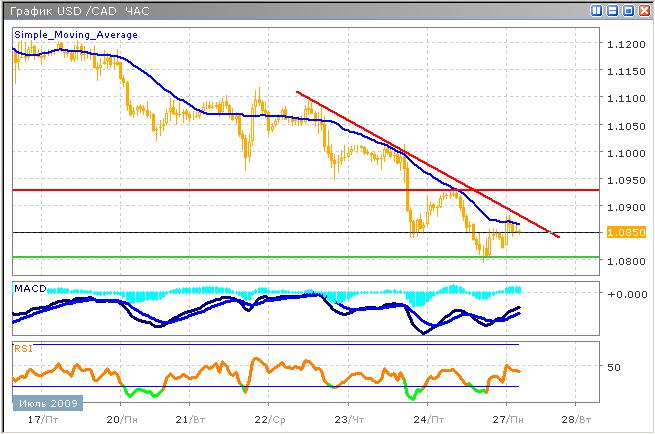
Task: Select the 22/Ср date on time axis
Action: pos(268,421)
